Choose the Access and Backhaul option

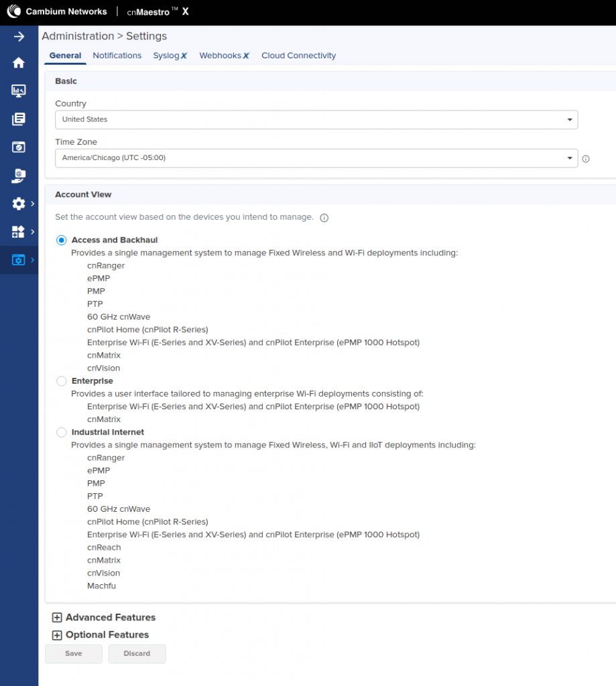click(x=61, y=240)
